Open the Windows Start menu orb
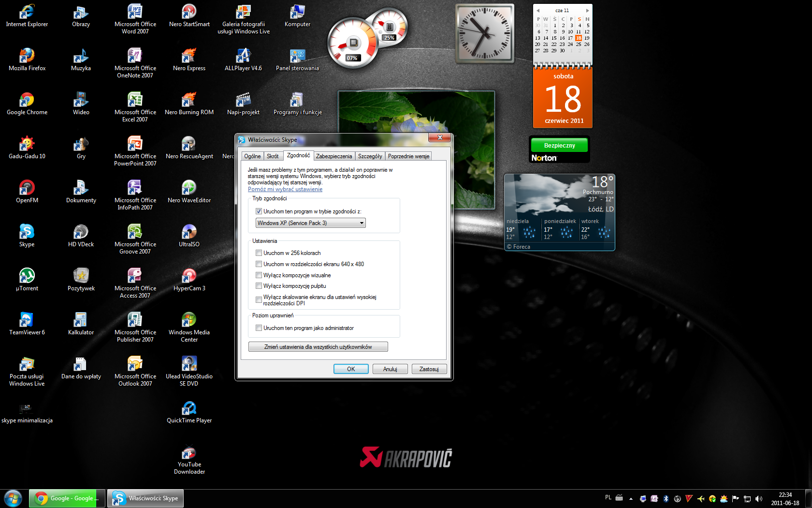Screen dimensions: 812x508 [13, 498]
